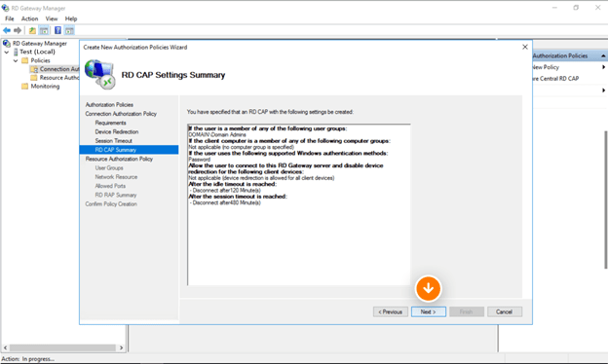Open the File menu
Image resolution: width=608 pixels, height=364 pixels.
coord(10,18)
